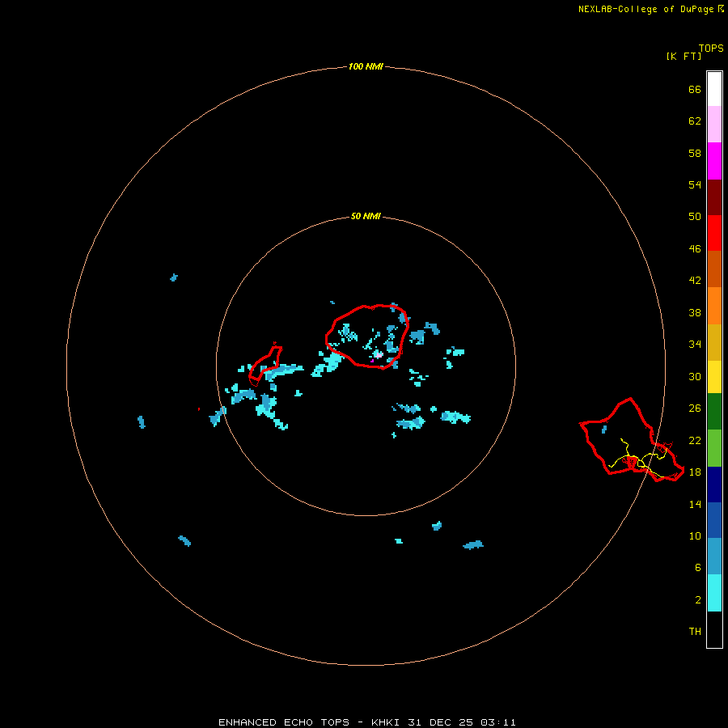Click the dark red 54 kft legend swatch
Screen dimensions: 728x728
click(714, 197)
